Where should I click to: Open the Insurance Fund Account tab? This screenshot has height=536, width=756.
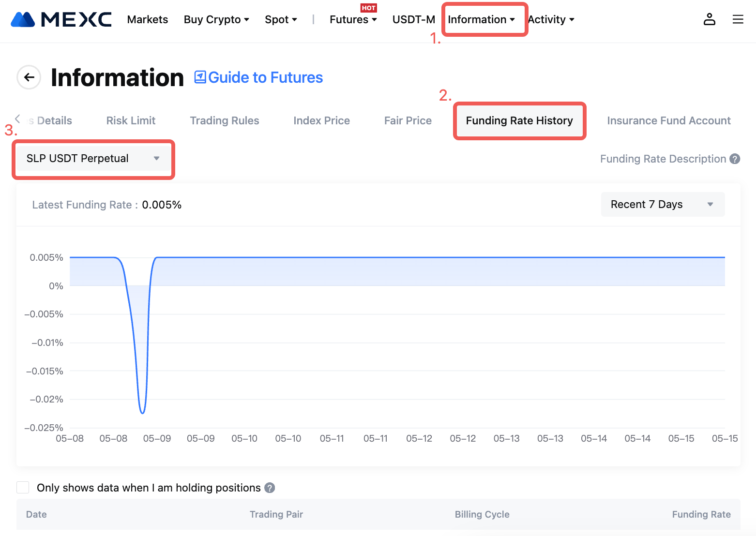click(x=668, y=120)
